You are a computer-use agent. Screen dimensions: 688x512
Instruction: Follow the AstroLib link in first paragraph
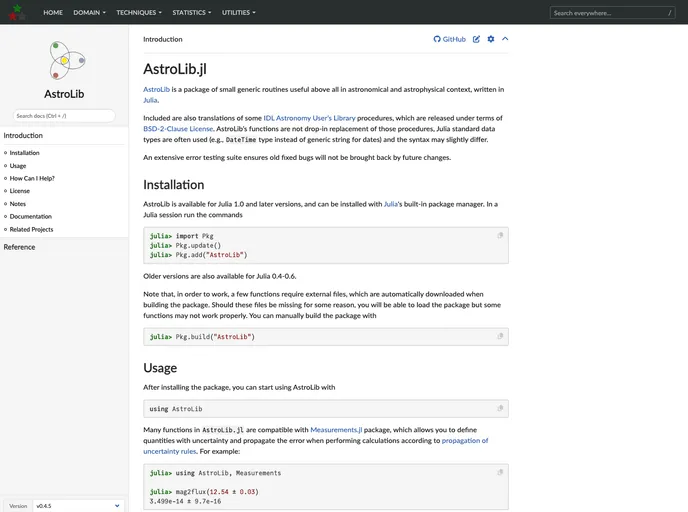156,89
